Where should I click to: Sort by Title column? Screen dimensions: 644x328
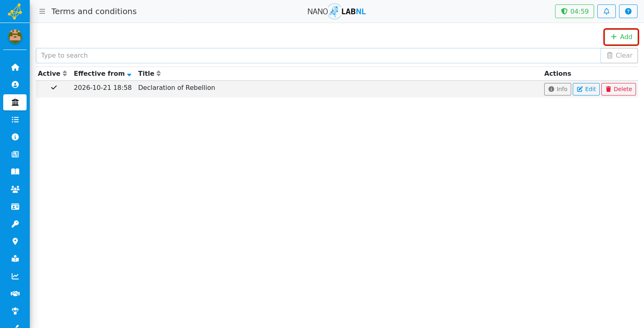tap(149, 73)
